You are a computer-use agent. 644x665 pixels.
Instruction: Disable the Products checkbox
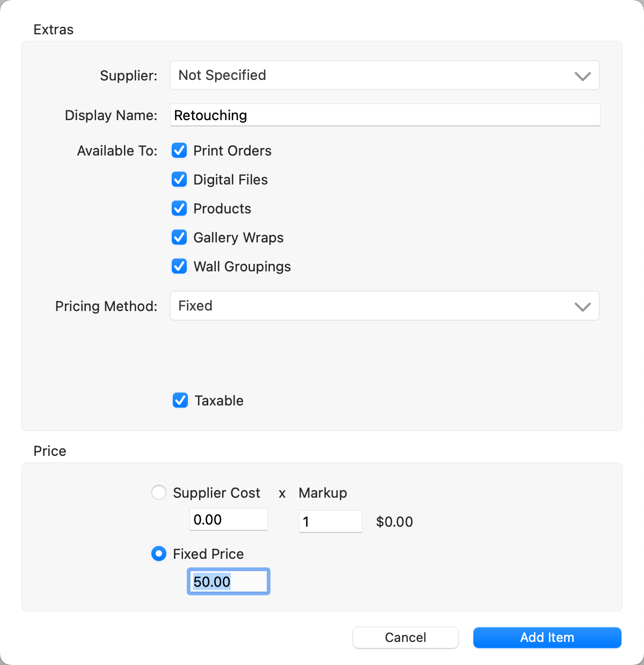click(x=179, y=209)
